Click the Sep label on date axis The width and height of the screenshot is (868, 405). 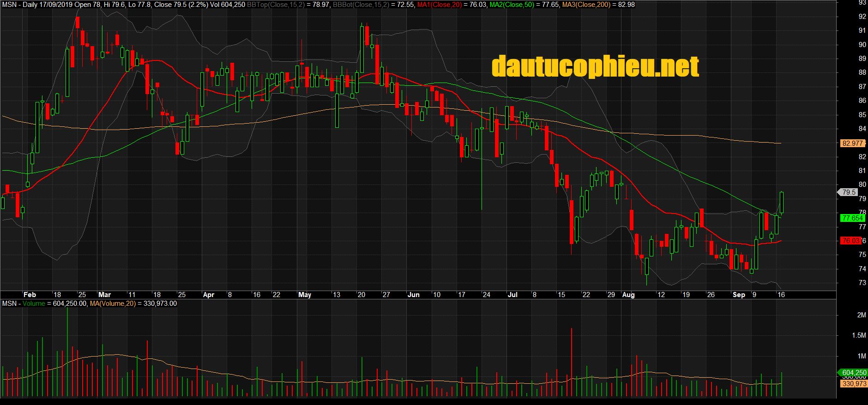[739, 295]
